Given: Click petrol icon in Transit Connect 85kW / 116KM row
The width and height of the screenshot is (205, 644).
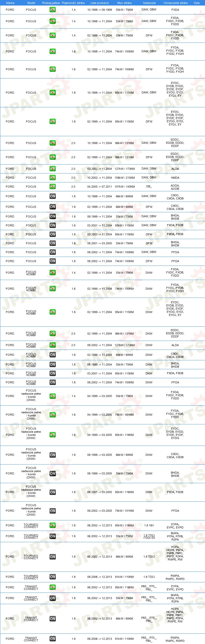Looking at the screenshot, I should pos(52,587).
